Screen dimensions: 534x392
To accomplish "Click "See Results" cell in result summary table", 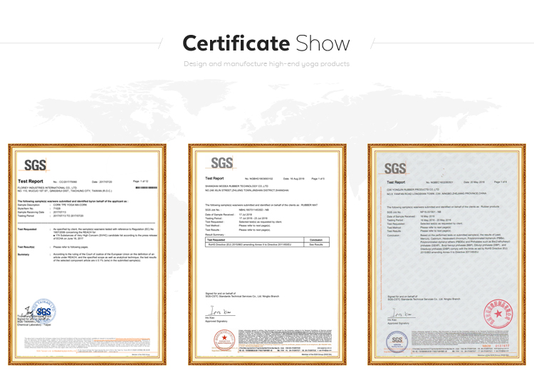I will pyautogui.click(x=316, y=244).
